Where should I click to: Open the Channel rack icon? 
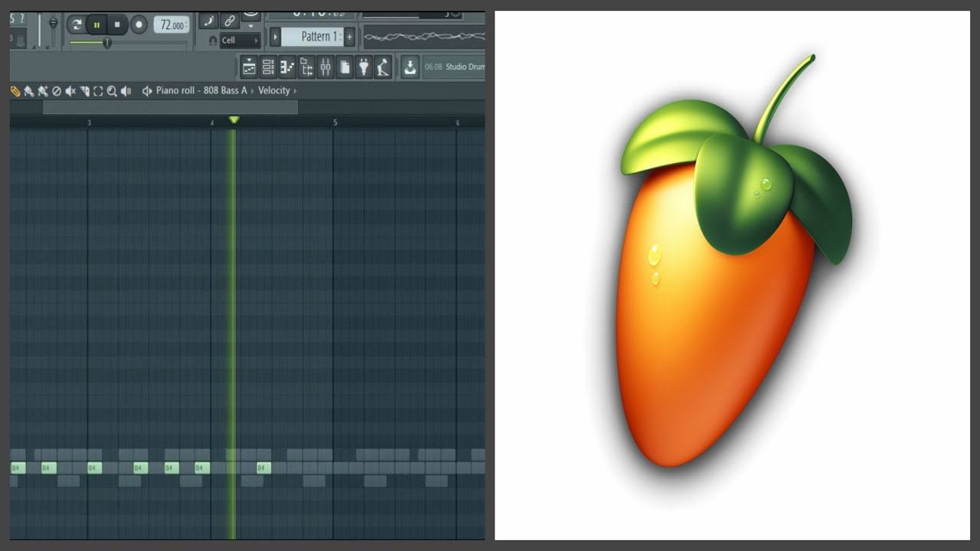(268, 67)
